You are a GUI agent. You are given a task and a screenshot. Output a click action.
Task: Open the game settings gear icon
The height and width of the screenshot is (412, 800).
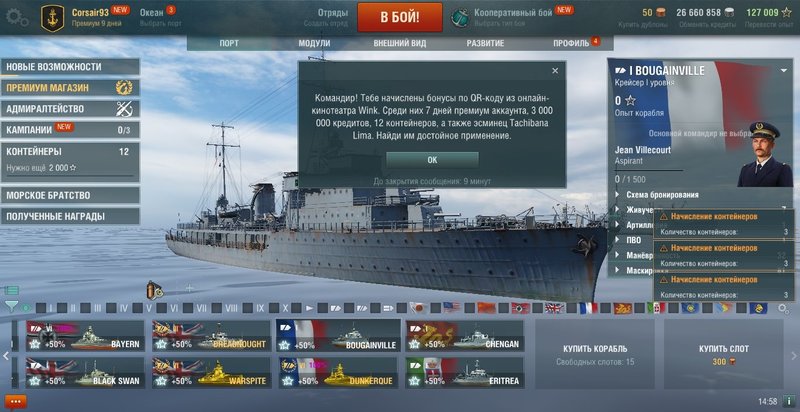click(x=16, y=17)
